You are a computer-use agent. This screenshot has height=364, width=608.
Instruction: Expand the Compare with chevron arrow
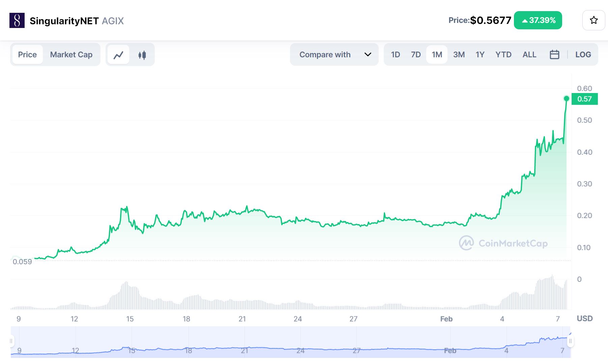[x=368, y=55]
